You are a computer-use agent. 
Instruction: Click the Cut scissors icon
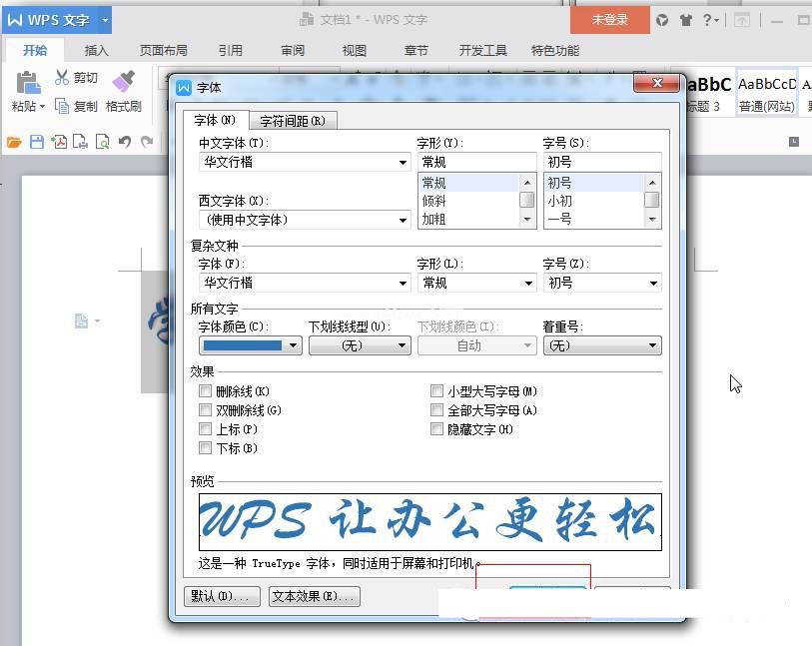[62, 77]
